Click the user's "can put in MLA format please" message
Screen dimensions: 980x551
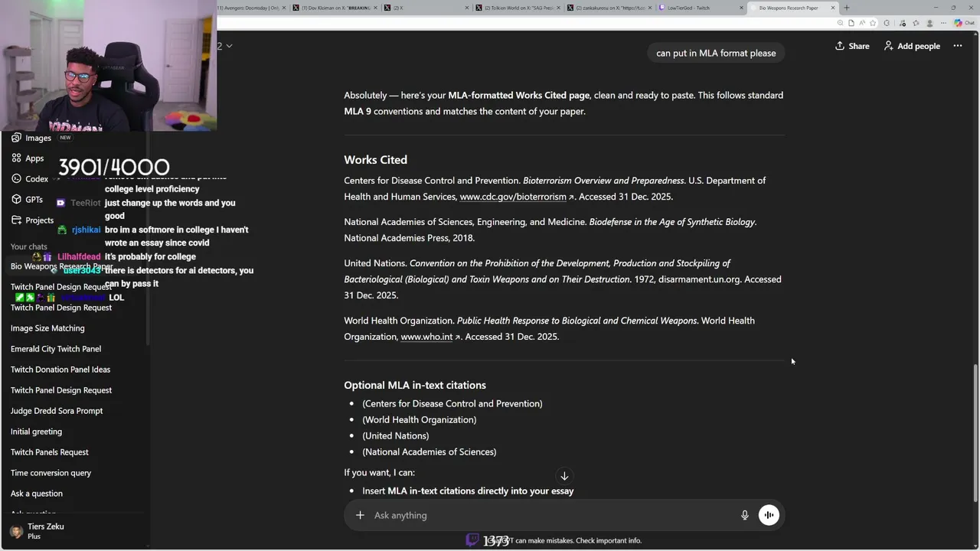tap(716, 53)
